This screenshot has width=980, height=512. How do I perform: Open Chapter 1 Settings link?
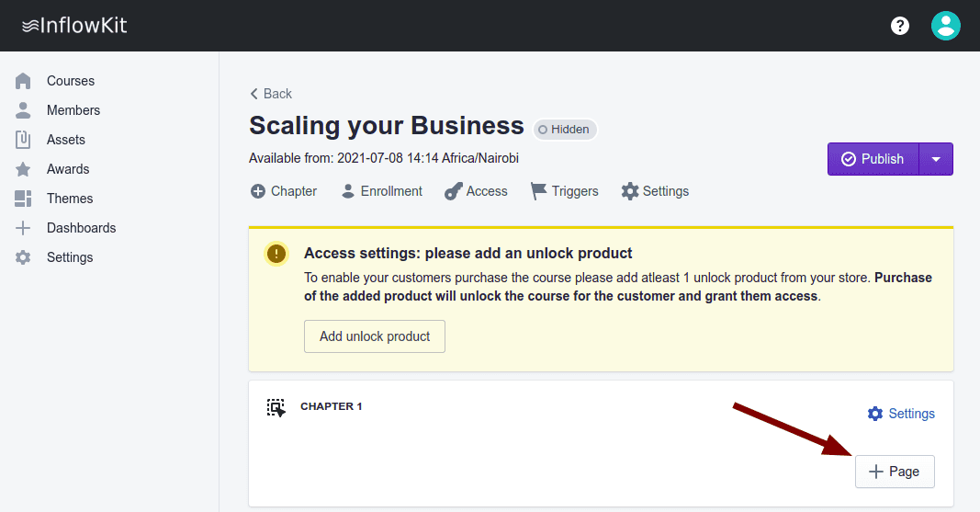(901, 414)
